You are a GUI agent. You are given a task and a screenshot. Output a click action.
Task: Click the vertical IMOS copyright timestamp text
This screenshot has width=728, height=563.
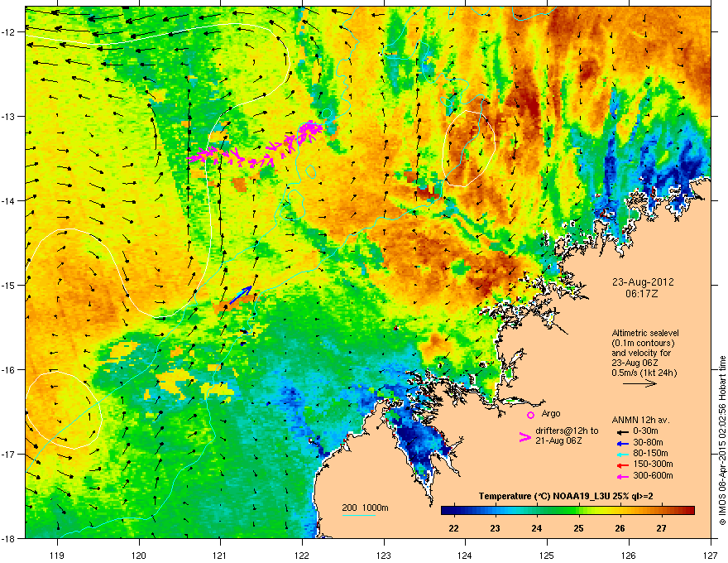722,440
